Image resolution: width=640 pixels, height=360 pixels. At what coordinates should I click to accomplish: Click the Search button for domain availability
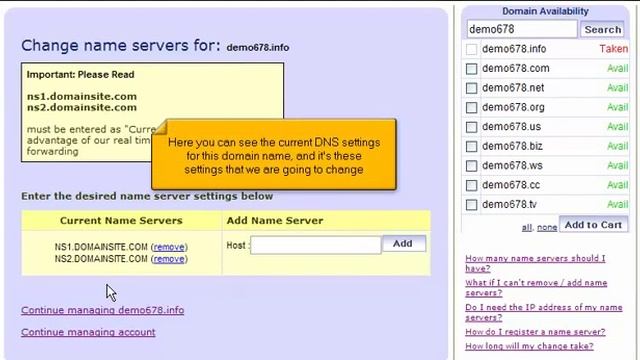pos(602,29)
